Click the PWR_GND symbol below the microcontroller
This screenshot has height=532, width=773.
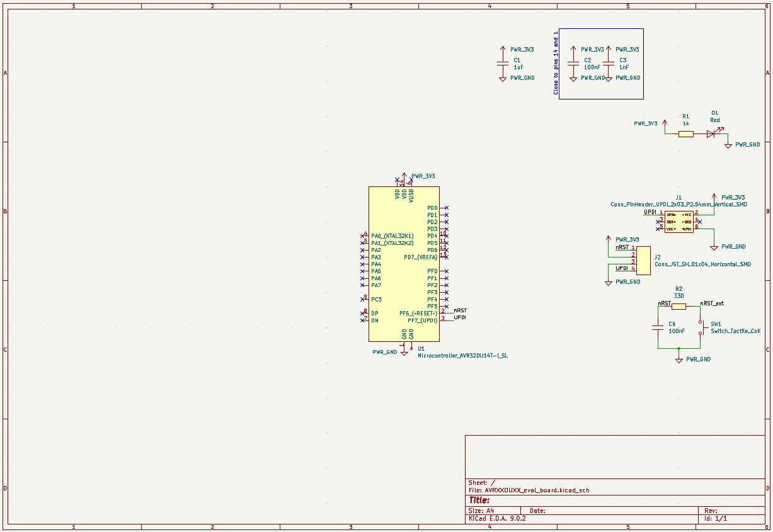pyautogui.click(x=404, y=346)
